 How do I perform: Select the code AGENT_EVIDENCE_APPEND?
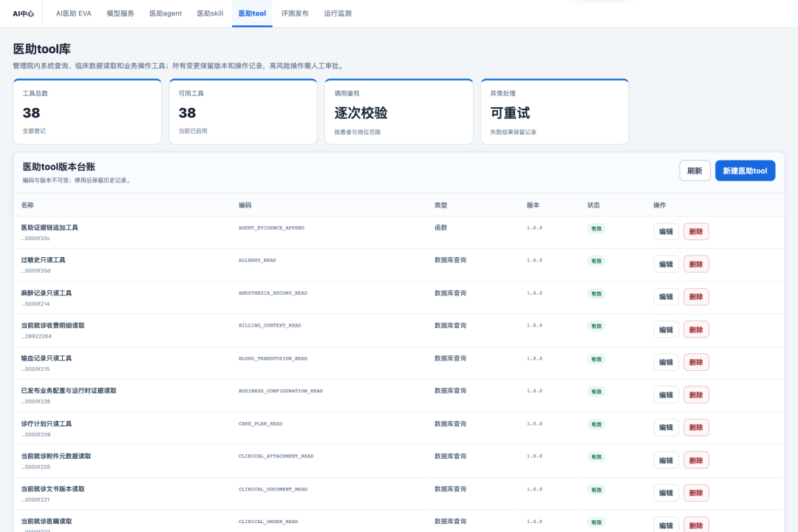pos(271,228)
